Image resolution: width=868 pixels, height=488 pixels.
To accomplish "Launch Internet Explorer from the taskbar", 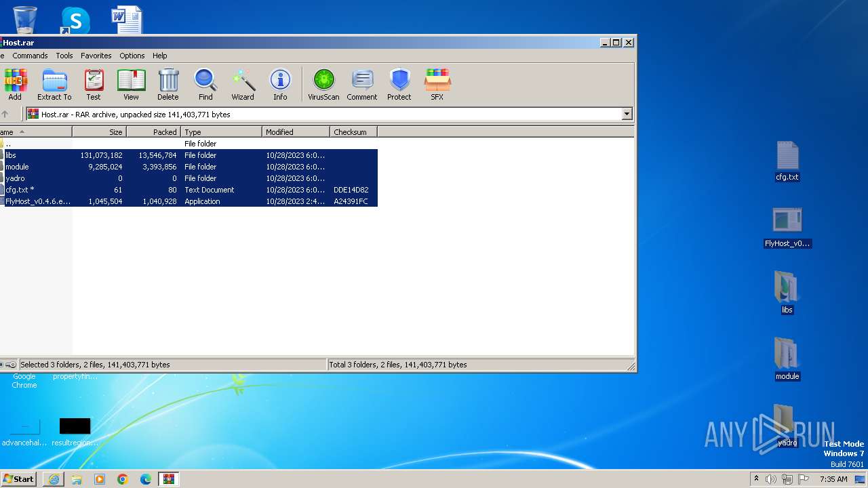I will (54, 479).
